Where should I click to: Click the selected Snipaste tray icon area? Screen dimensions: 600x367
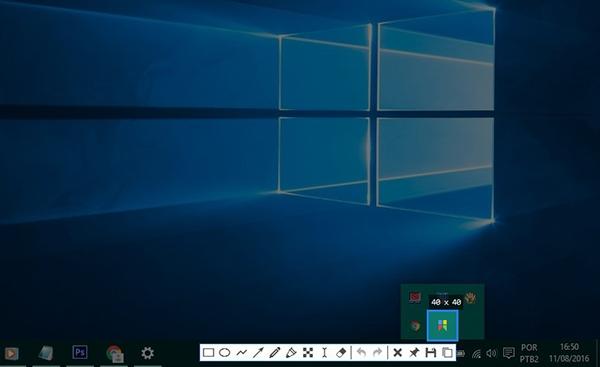pyautogui.click(x=442, y=325)
